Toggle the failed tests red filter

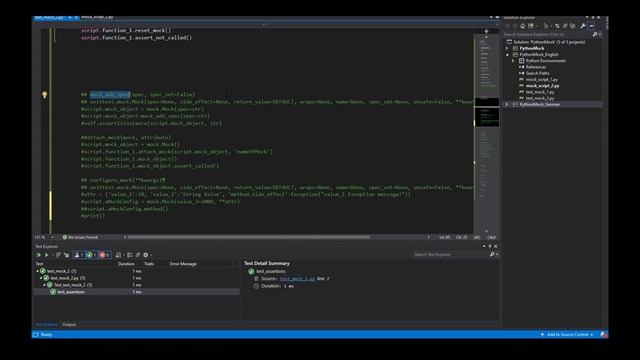[104, 255]
